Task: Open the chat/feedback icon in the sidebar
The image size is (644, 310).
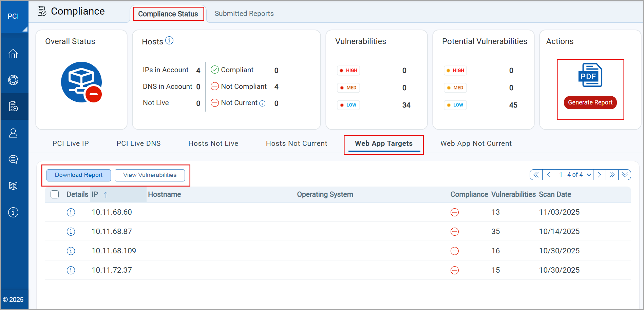Action: click(x=14, y=159)
